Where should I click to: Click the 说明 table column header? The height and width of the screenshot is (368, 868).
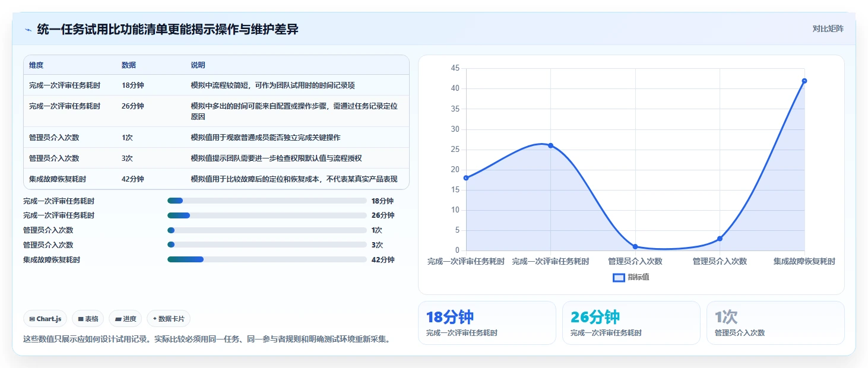pyautogui.click(x=198, y=65)
